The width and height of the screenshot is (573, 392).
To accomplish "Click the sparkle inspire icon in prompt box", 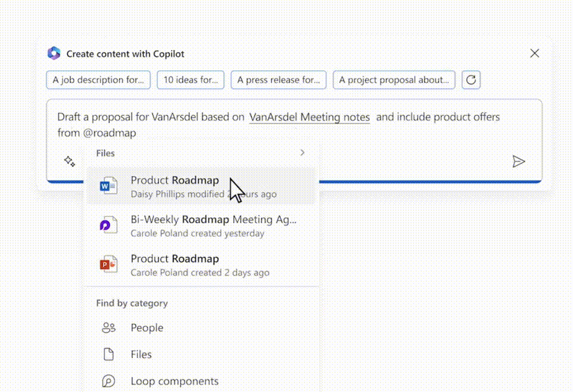I will [x=70, y=161].
